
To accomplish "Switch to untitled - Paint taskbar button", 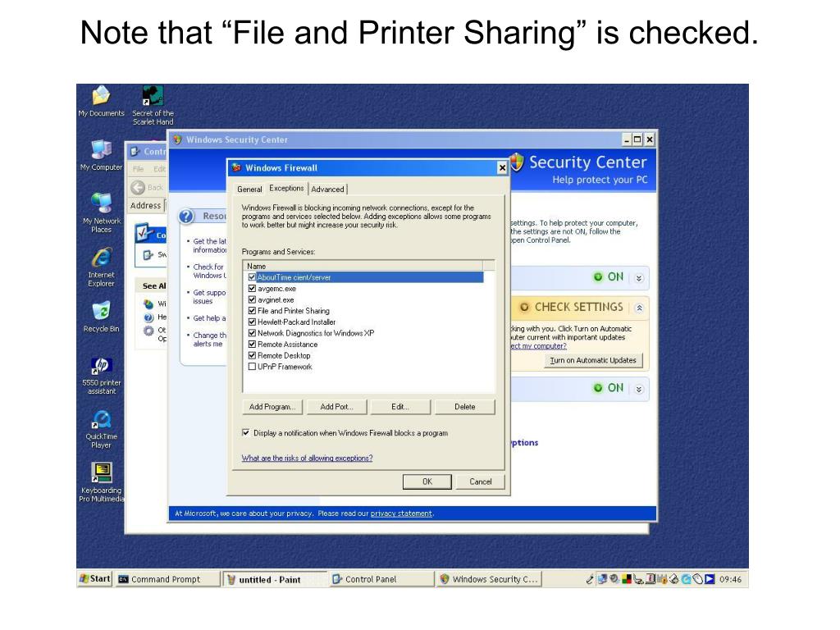I will click(274, 580).
